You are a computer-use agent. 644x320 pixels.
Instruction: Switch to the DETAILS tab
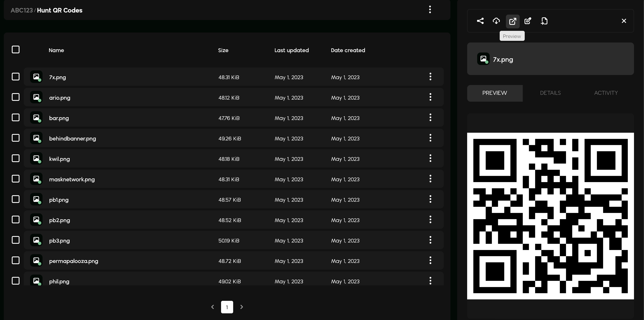point(550,93)
